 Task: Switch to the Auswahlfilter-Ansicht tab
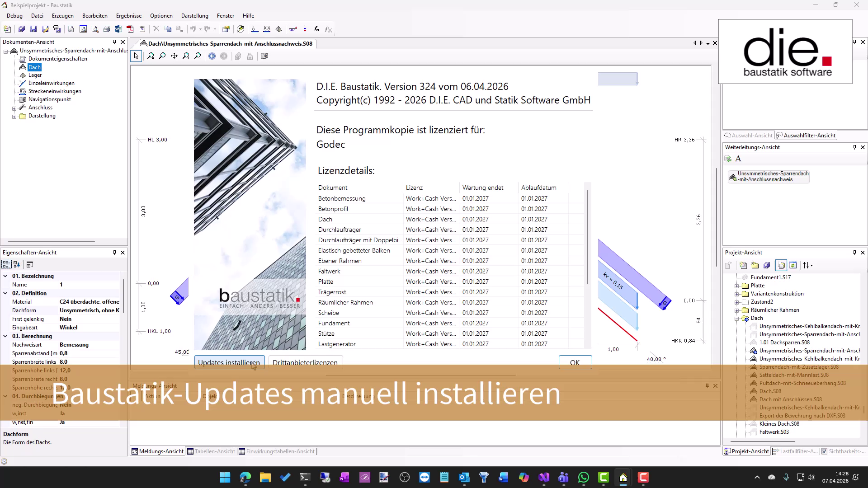806,136
